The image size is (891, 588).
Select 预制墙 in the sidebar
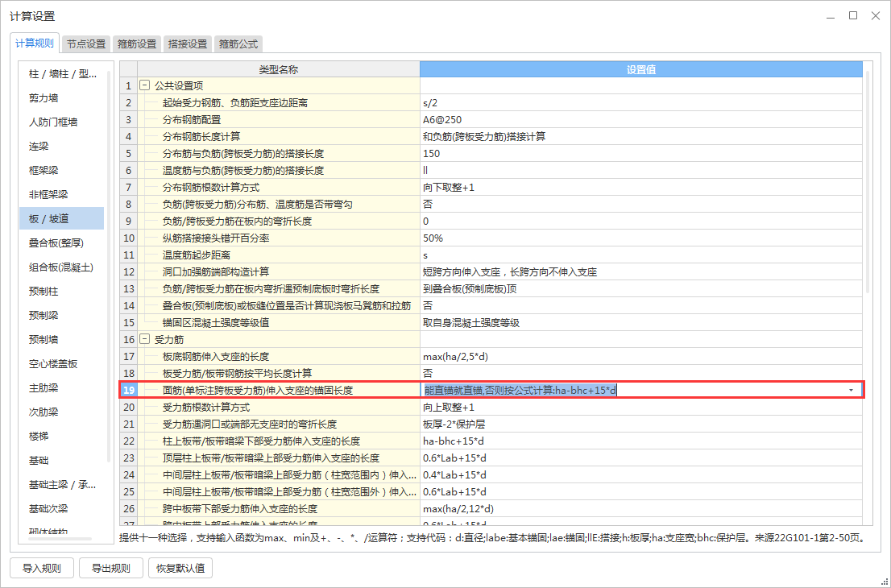pyautogui.click(x=63, y=340)
